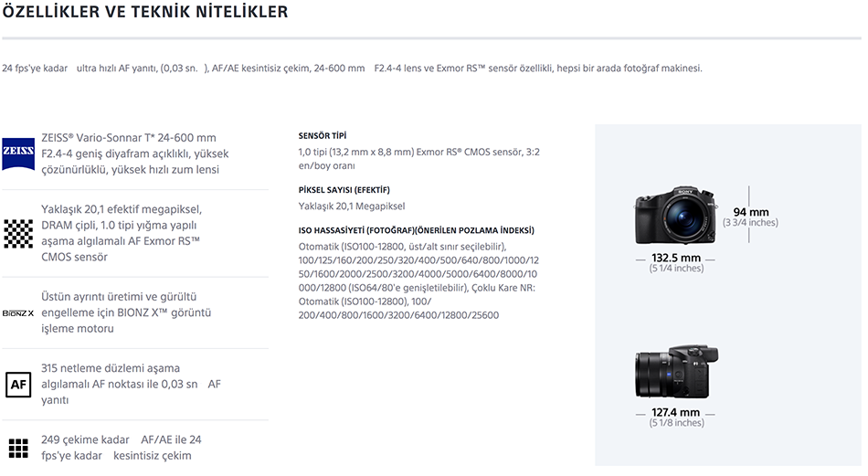Image resolution: width=868 pixels, height=476 pixels.
Task: Click the ZEISS logo icon
Action: click(x=18, y=153)
